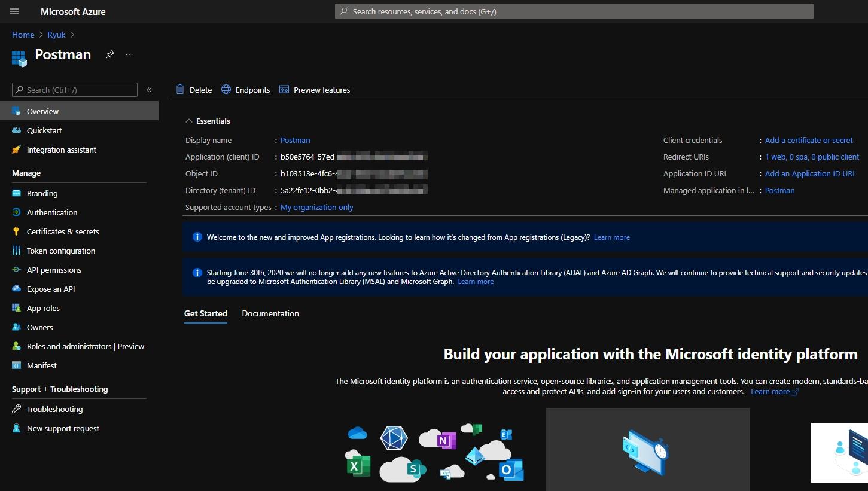Image resolution: width=868 pixels, height=491 pixels.
Task: Click the New support request icon
Action: (16, 428)
